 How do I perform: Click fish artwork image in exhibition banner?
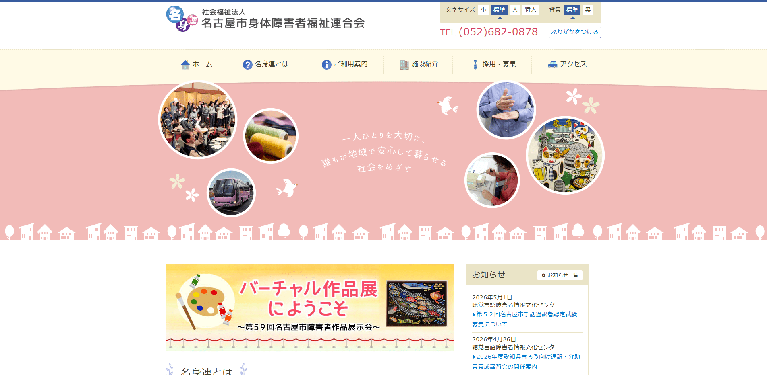click(x=416, y=303)
